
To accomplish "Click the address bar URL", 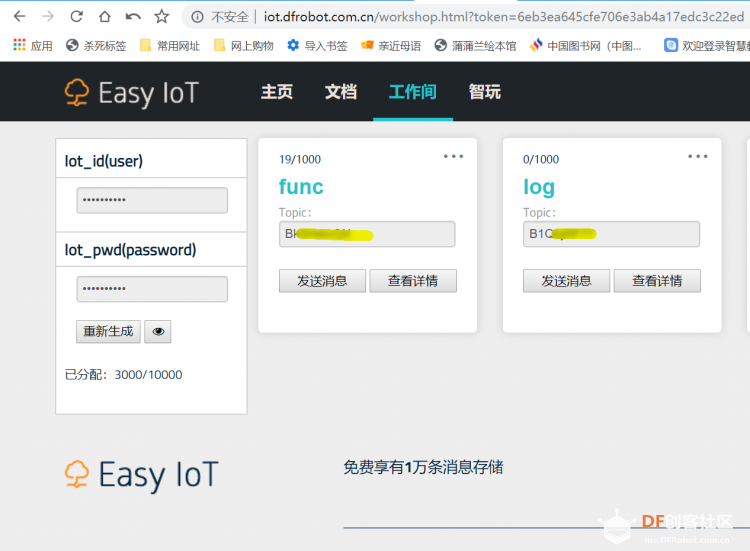I will click(504, 17).
